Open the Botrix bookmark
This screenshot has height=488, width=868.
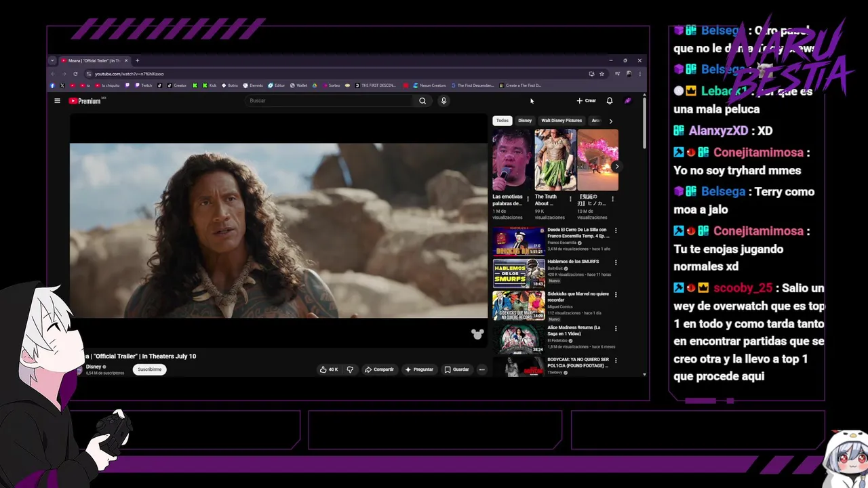(x=230, y=85)
